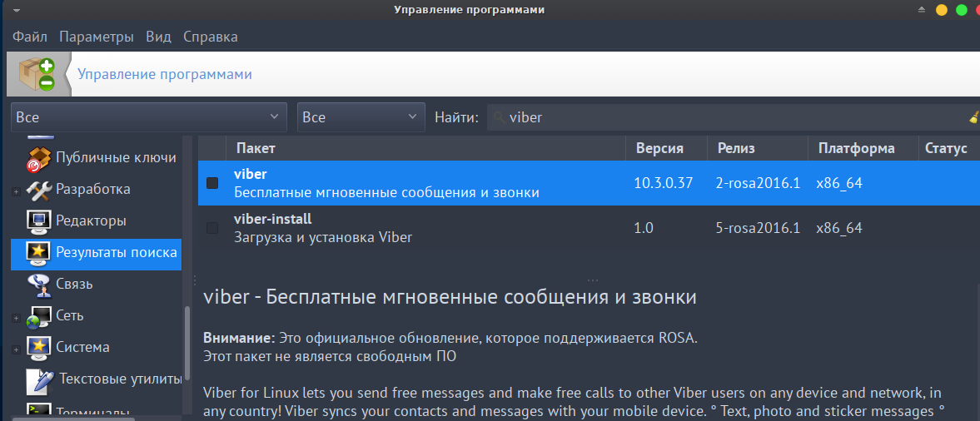
Task: Select the Сеть category icon
Action: (39, 317)
